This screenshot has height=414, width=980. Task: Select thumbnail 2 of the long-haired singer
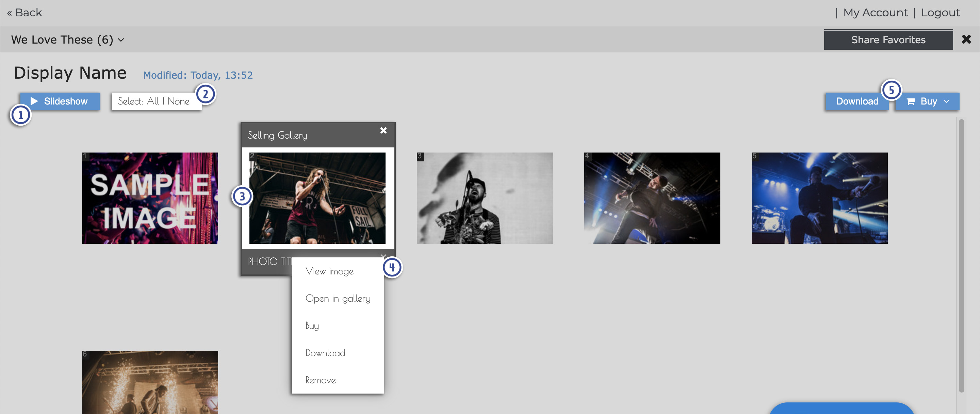(317, 198)
